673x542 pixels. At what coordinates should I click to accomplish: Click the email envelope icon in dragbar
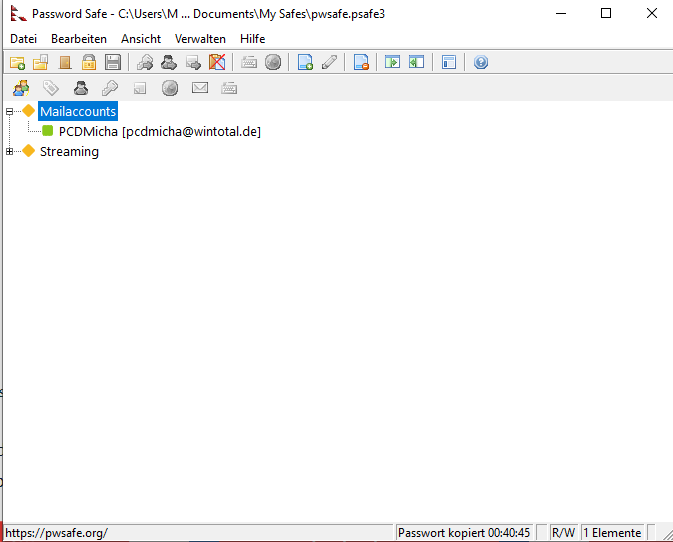[x=200, y=88]
